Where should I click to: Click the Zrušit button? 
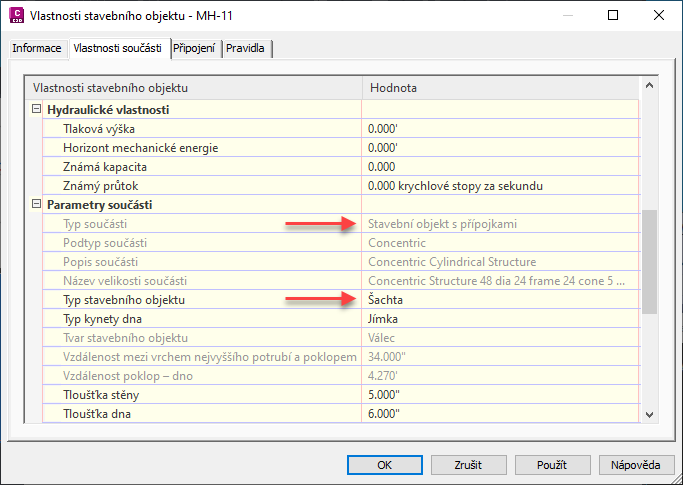pyautogui.click(x=469, y=465)
